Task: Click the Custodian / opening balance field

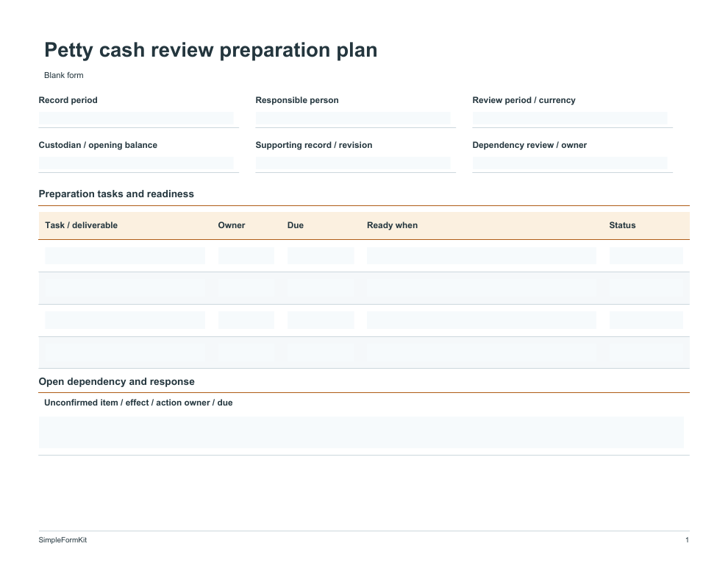Action: (136, 163)
